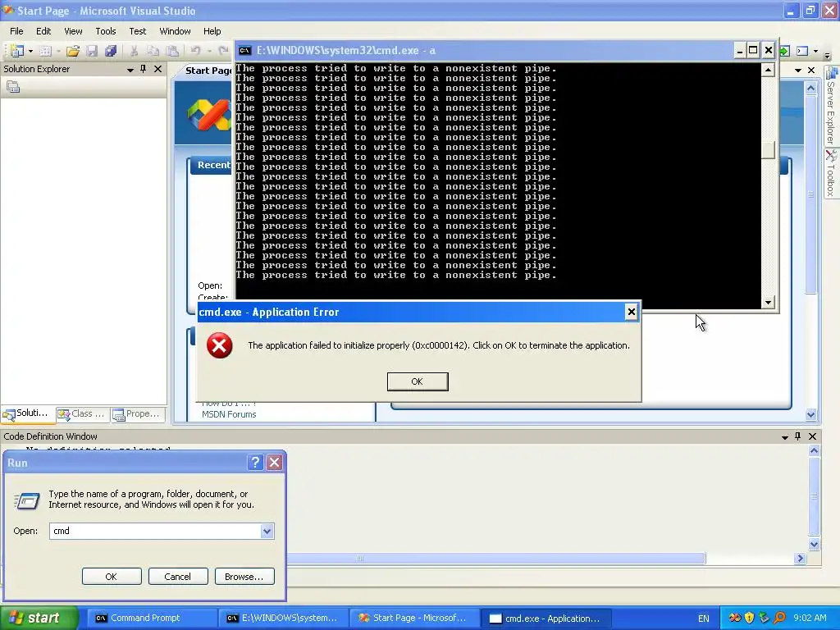The image size is (840, 630).
Task: Click the up arrow of the cmd scrollbar
Action: (768, 70)
